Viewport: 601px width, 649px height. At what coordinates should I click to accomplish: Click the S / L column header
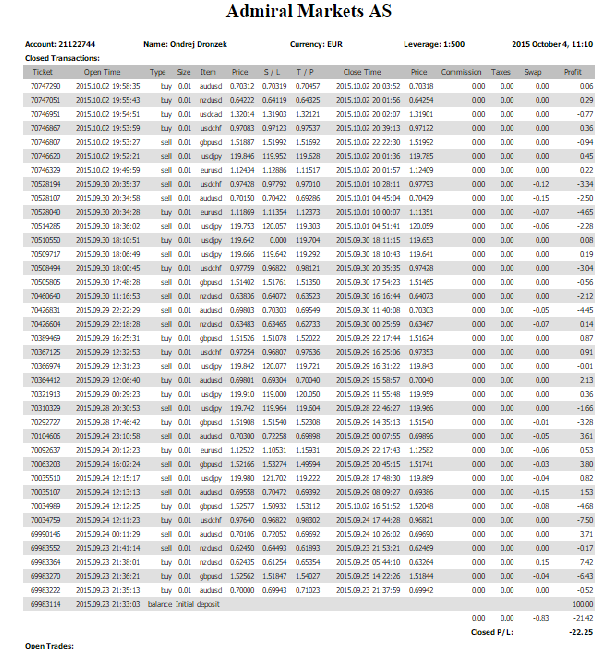click(x=272, y=72)
